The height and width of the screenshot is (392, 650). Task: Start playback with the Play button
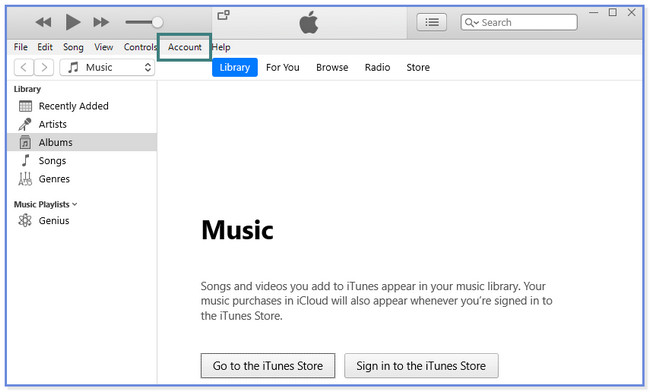click(73, 22)
